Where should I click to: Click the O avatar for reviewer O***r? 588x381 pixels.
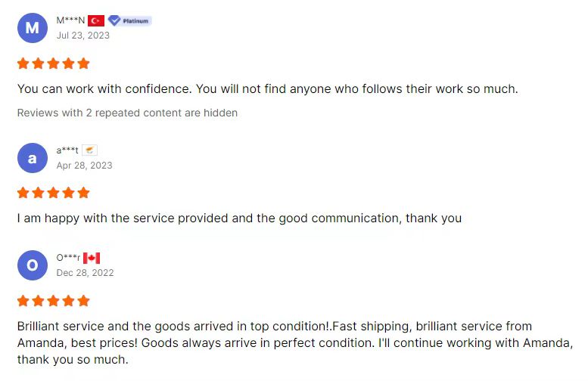click(32, 265)
